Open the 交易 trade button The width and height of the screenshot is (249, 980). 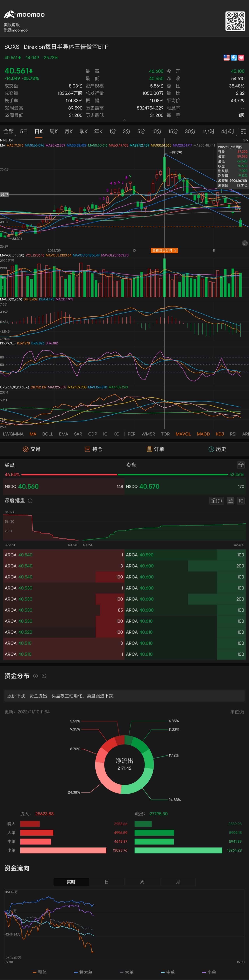pos(32,449)
